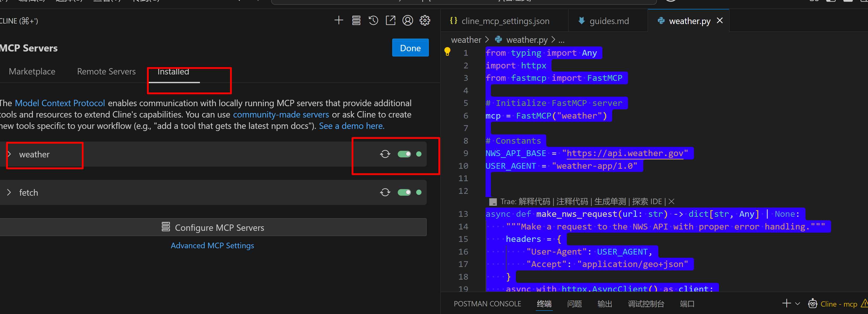Switch to the Marketplace tab
Screen dimensions: 868x314
click(32, 72)
